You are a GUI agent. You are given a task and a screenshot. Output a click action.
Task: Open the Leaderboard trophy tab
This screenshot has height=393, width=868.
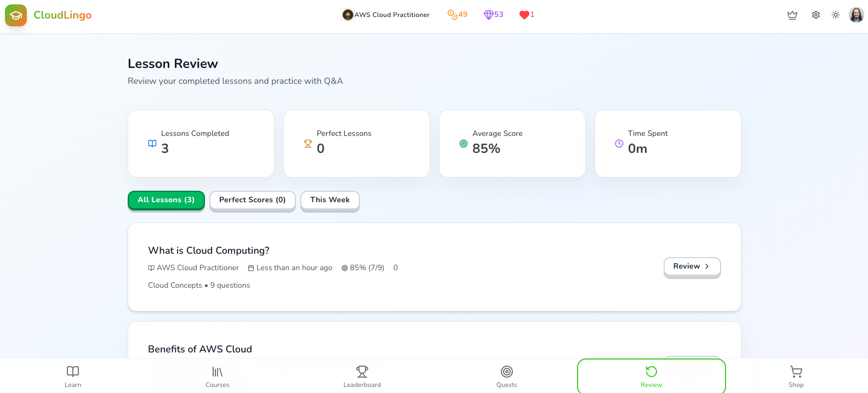(x=362, y=376)
